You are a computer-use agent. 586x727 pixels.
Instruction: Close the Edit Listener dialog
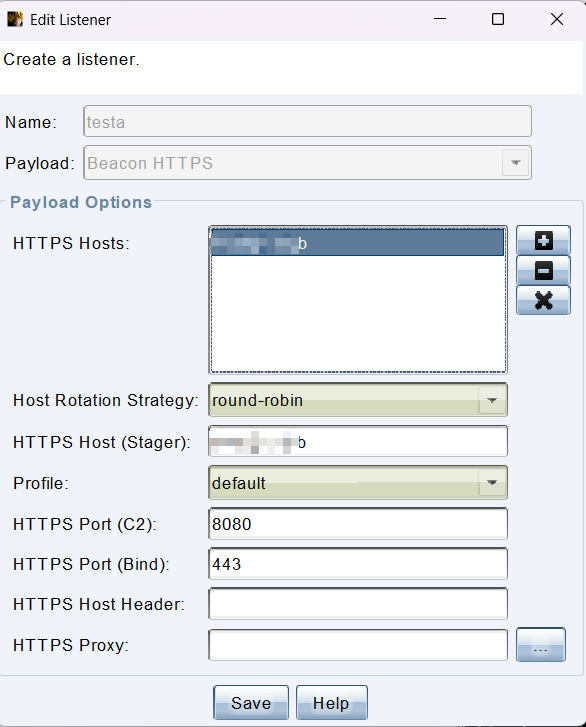tap(557, 19)
